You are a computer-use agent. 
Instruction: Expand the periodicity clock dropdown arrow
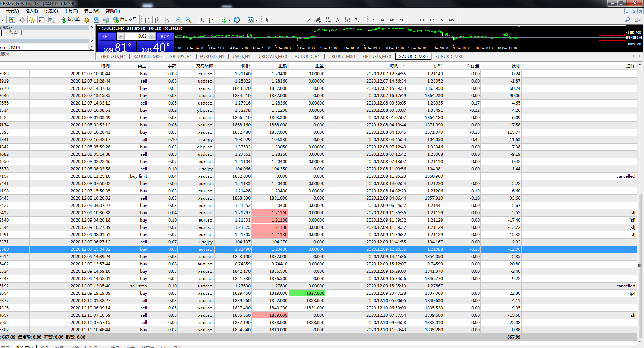click(x=243, y=20)
